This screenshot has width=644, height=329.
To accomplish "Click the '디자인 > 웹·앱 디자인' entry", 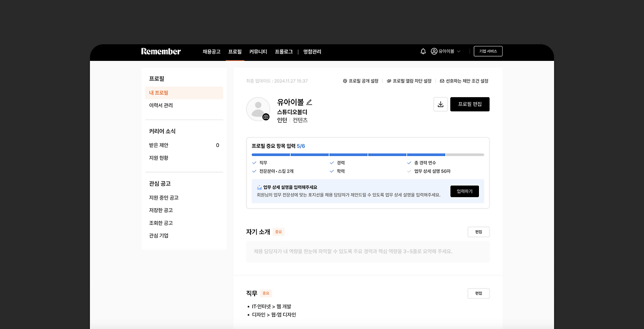I will tap(274, 315).
